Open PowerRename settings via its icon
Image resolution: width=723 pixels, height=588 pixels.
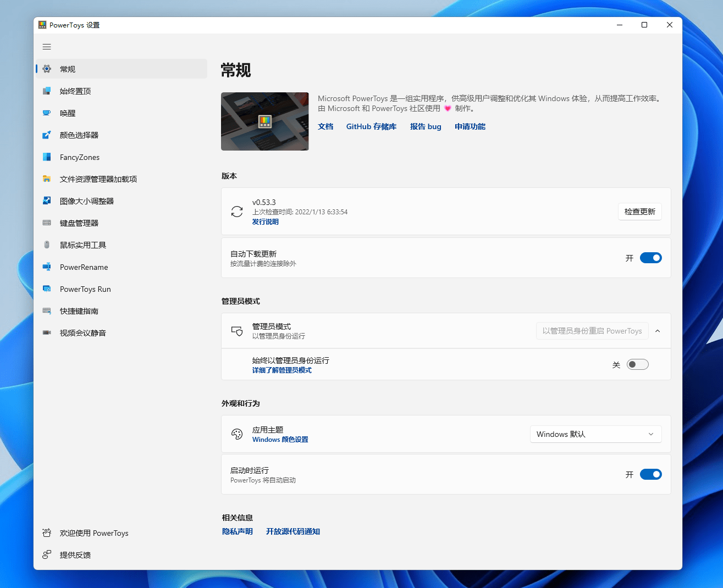pyautogui.click(x=47, y=267)
